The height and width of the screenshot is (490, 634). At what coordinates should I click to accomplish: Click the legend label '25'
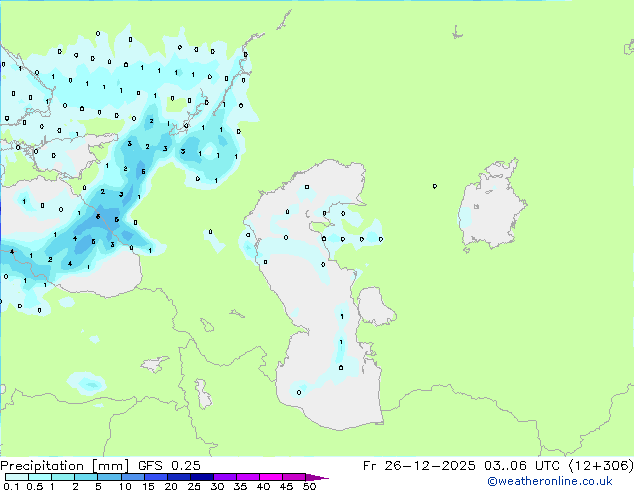[x=194, y=486]
